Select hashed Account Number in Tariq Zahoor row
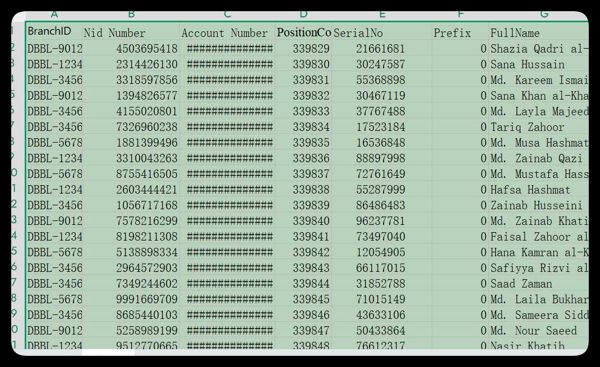 [x=228, y=127]
